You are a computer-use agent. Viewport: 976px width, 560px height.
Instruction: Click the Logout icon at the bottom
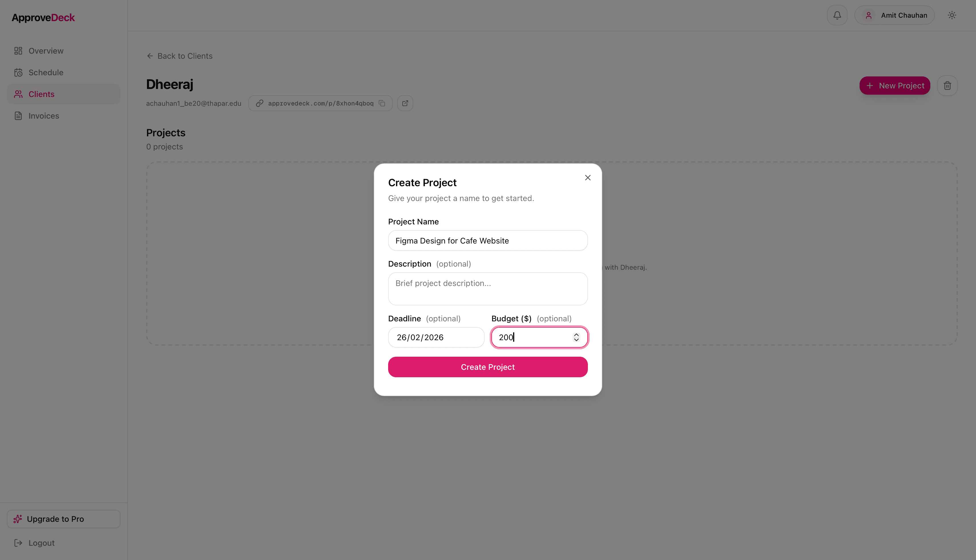point(18,543)
